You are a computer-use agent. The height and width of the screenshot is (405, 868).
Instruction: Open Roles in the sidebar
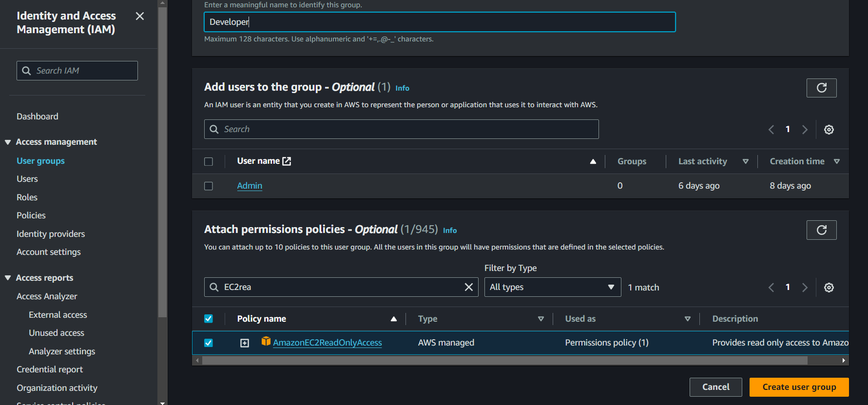[27, 197]
